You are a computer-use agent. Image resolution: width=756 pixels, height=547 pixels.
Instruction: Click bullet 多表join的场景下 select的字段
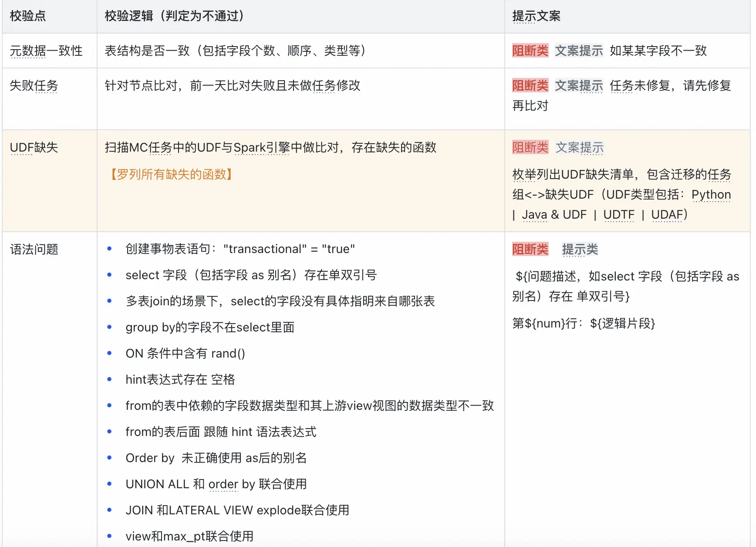[280, 301]
